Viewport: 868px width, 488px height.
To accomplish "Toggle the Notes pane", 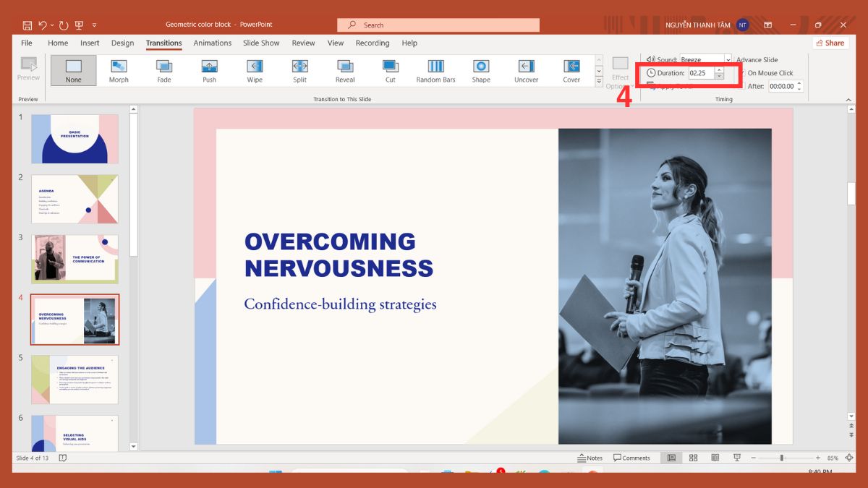I will pos(591,458).
